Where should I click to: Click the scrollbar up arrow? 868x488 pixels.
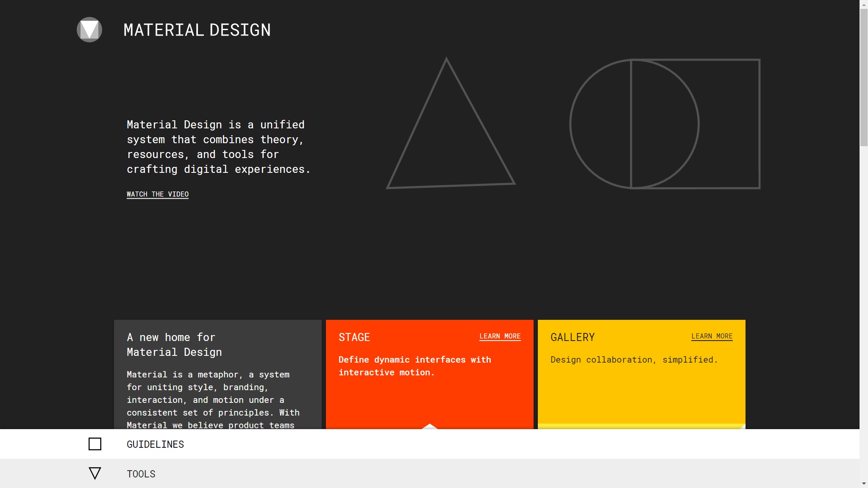tap(863, 4)
